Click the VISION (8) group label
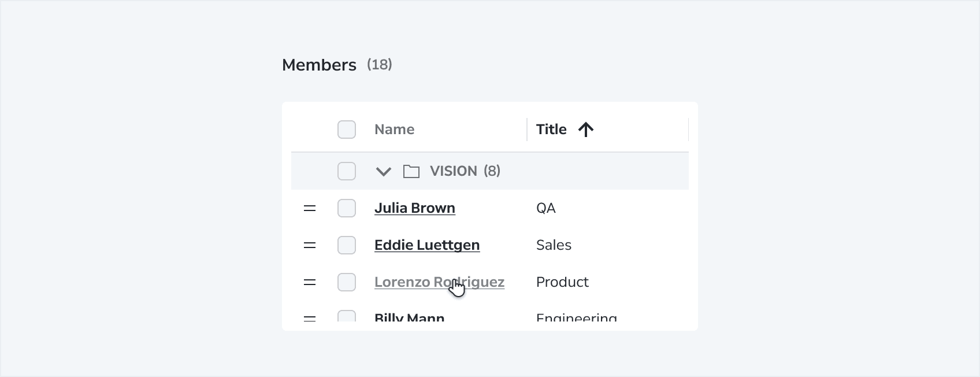The image size is (980, 377). click(465, 171)
